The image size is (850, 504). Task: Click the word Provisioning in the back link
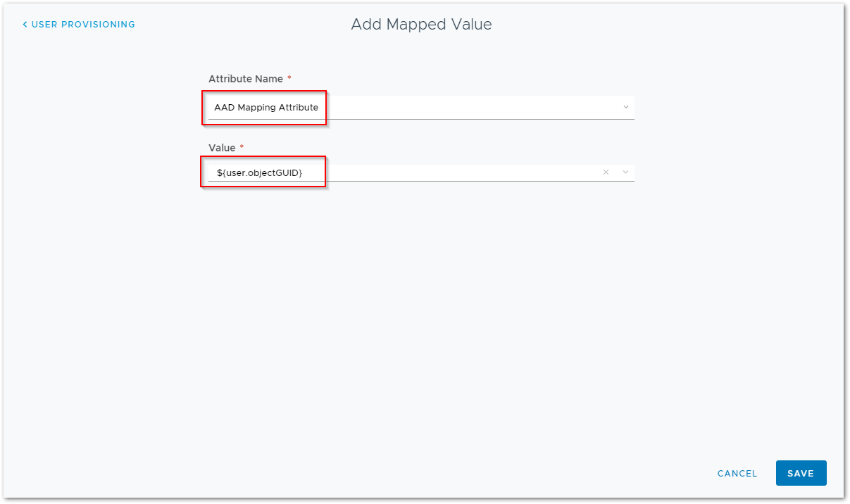(x=103, y=25)
